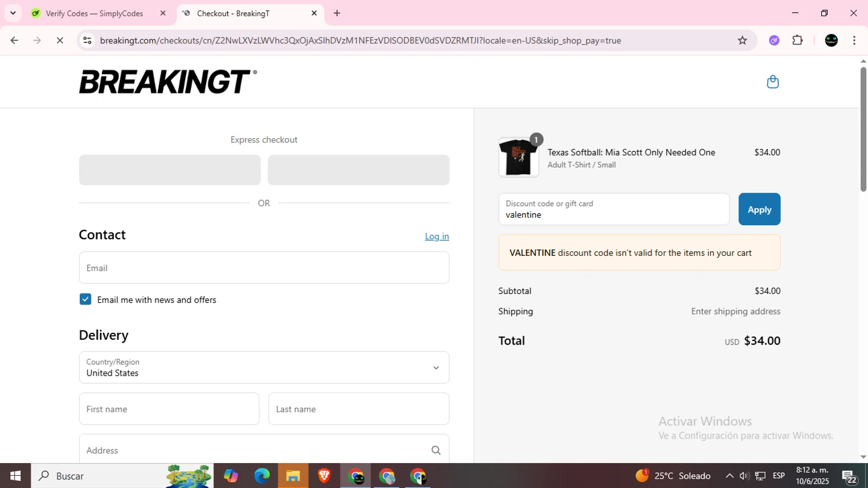Open weather widget 25°C Soleado
868x488 pixels.
pos(673,476)
